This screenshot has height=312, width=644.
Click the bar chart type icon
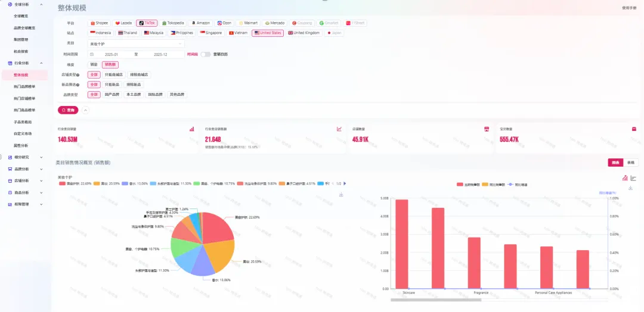pyautogui.click(x=625, y=178)
